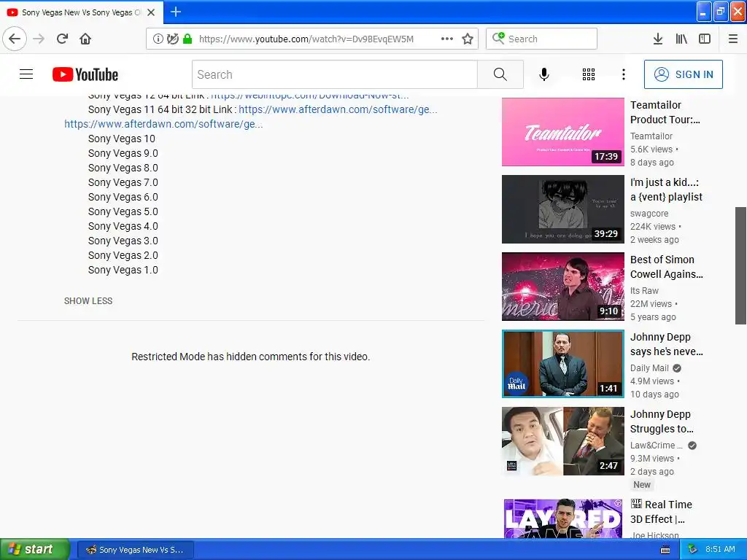Screen dimensions: 747x560
Task: Click Restricted Mode hidden comments message
Action: pyautogui.click(x=251, y=357)
